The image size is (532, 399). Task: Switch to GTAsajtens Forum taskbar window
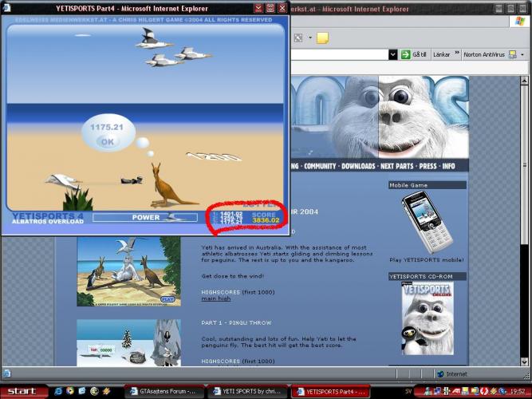point(164,392)
